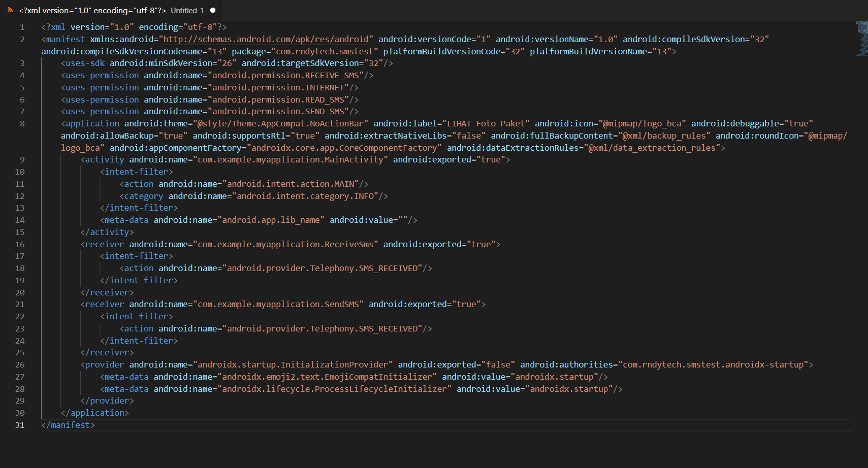Click the "@mipmap/logo_bca" android:icon value

(642, 123)
